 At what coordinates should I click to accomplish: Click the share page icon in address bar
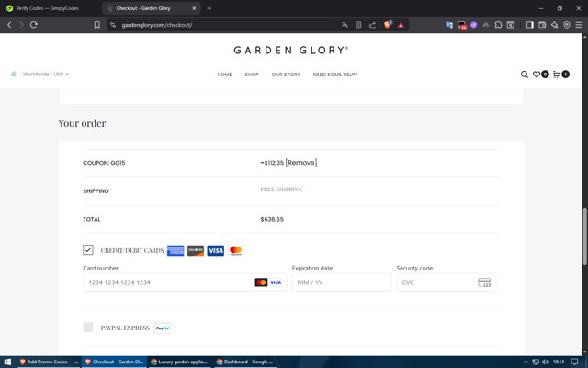[x=372, y=25]
